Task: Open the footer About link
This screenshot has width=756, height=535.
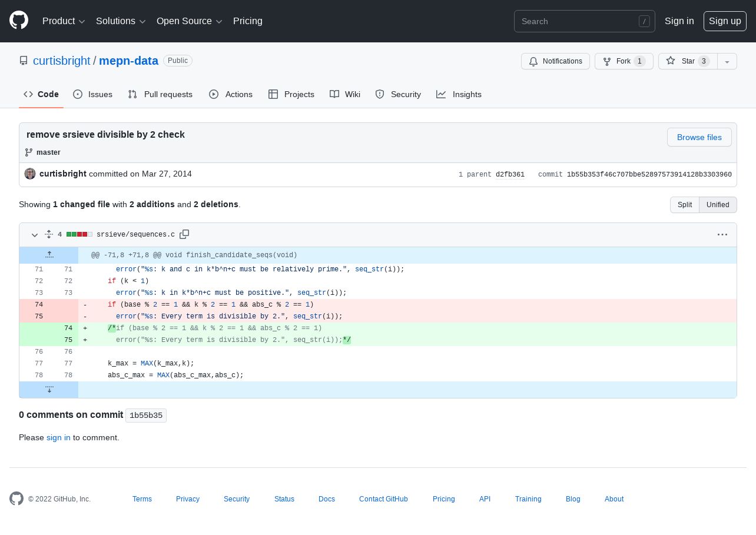Action: point(614,499)
